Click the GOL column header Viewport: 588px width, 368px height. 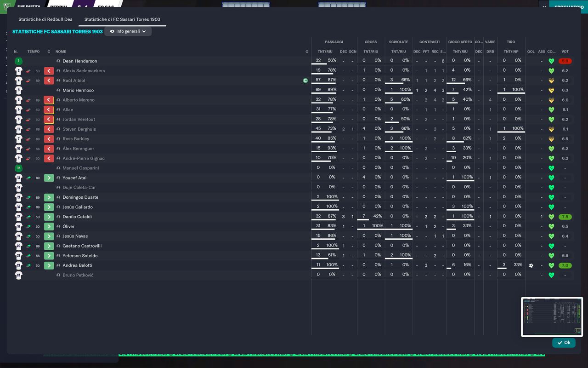531,52
